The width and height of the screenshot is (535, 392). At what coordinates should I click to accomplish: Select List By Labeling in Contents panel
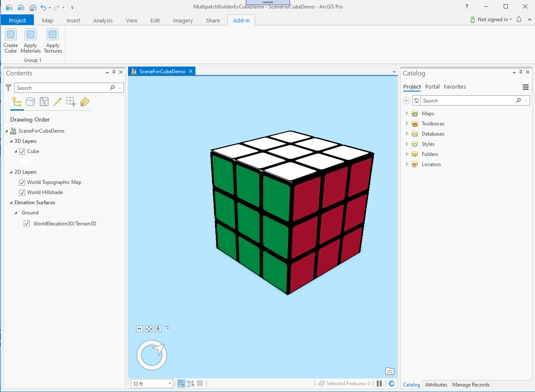point(84,102)
